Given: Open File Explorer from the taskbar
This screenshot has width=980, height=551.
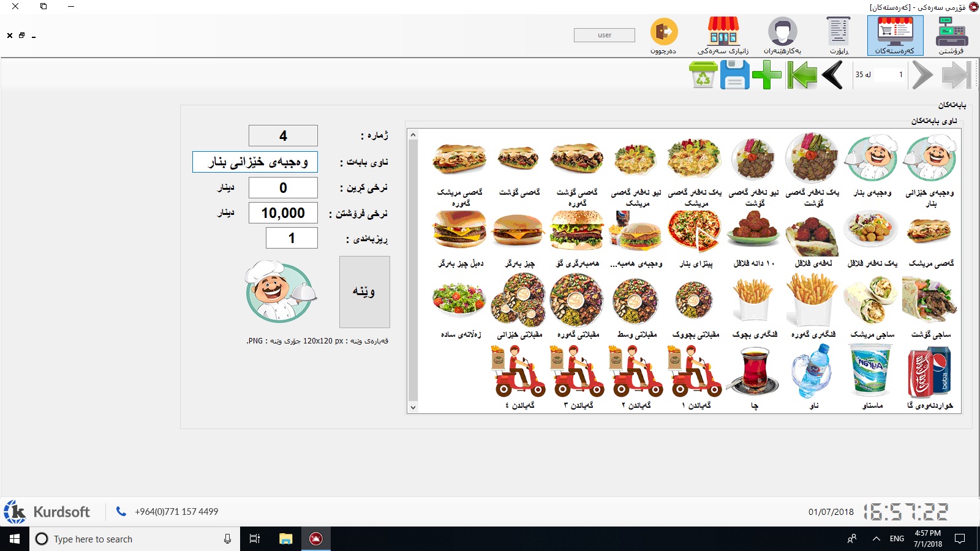Looking at the screenshot, I should [286, 539].
